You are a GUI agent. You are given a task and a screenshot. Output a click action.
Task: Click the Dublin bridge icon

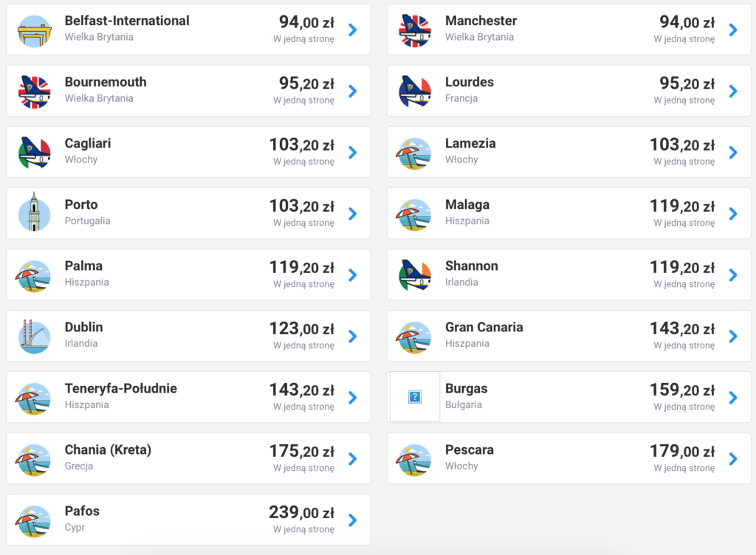[34, 337]
